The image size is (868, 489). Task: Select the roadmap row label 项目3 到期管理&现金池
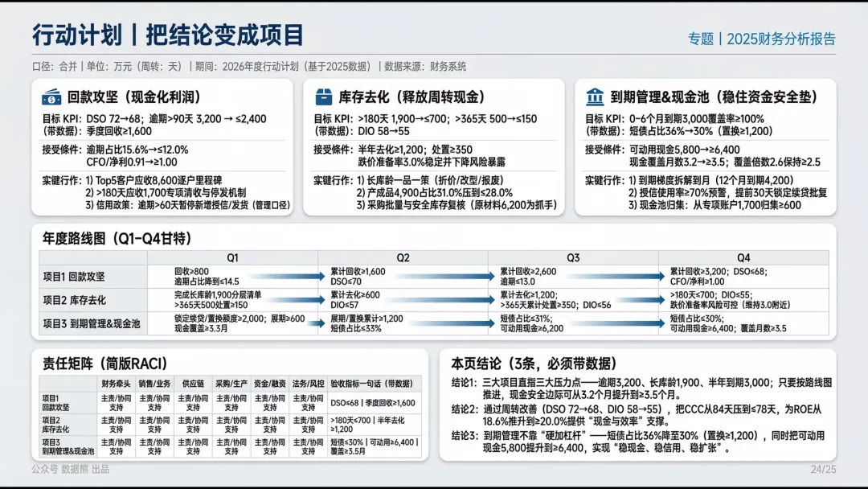(92, 324)
